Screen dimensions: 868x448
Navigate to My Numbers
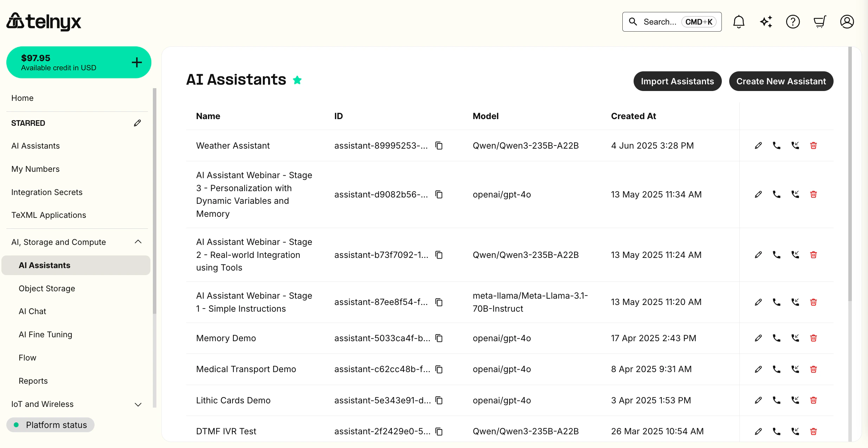pyautogui.click(x=35, y=169)
